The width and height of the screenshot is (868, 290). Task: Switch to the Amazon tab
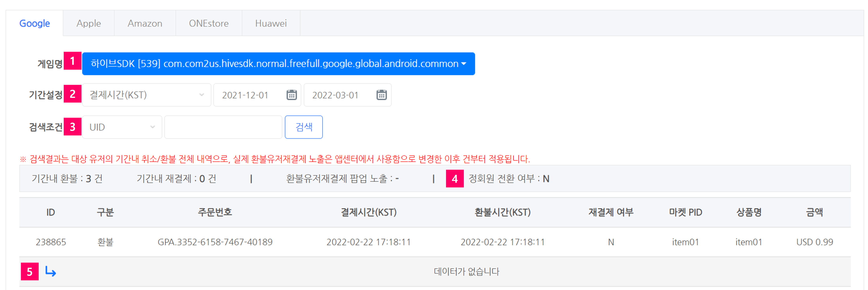tap(145, 23)
